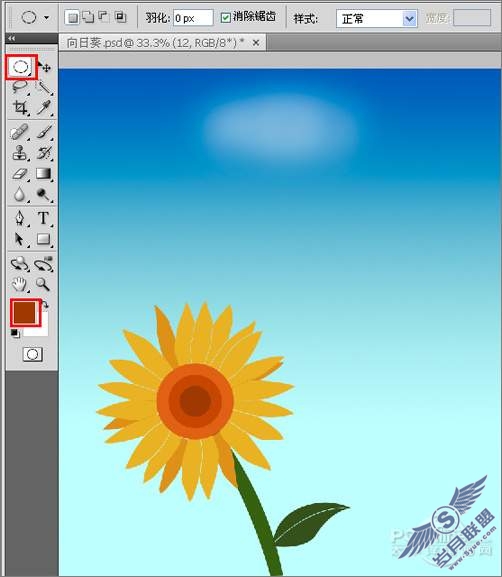Activate the Clone Stamp tool
The height and width of the screenshot is (577, 502).
20,153
